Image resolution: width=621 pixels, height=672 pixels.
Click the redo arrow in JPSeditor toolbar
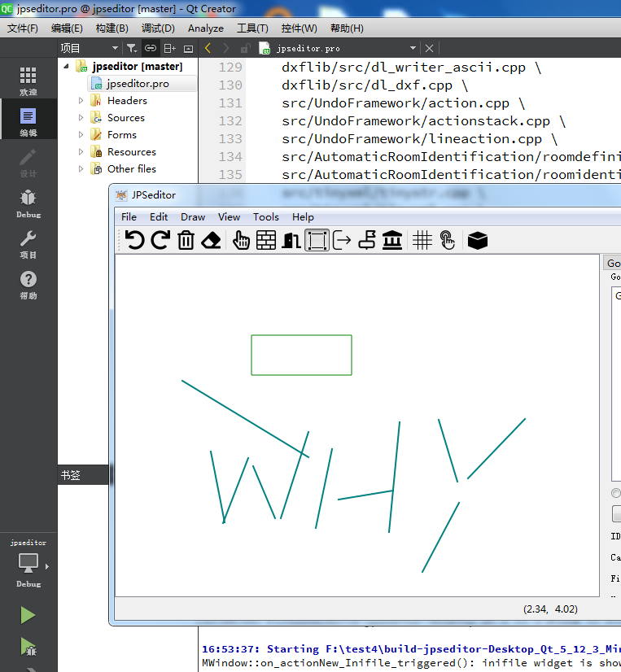click(x=160, y=240)
